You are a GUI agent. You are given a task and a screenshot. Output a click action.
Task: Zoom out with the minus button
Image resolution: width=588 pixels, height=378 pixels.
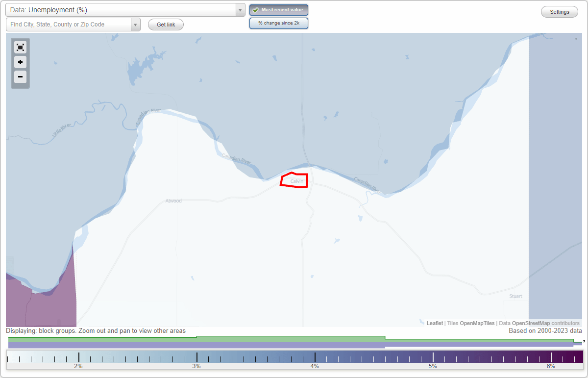point(20,76)
